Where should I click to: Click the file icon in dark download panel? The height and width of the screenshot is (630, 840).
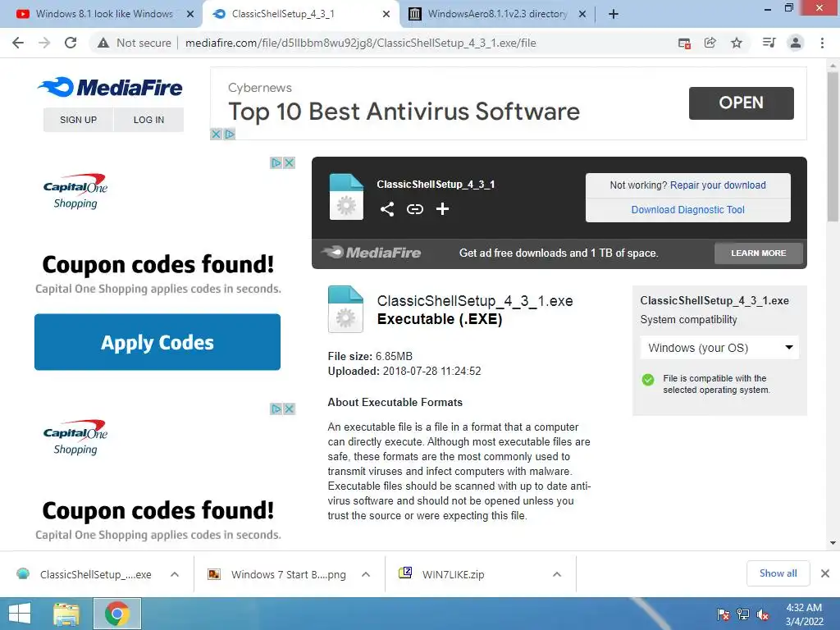pos(346,197)
